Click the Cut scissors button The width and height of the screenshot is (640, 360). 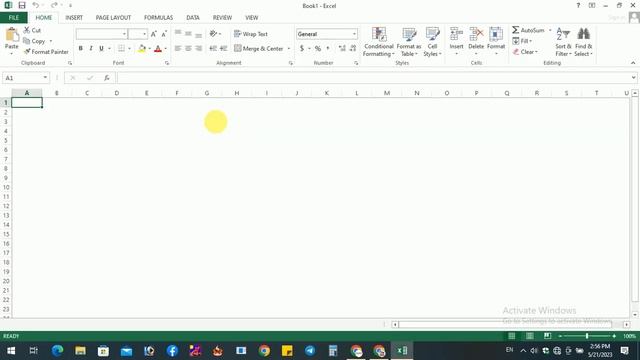[x=32, y=30]
